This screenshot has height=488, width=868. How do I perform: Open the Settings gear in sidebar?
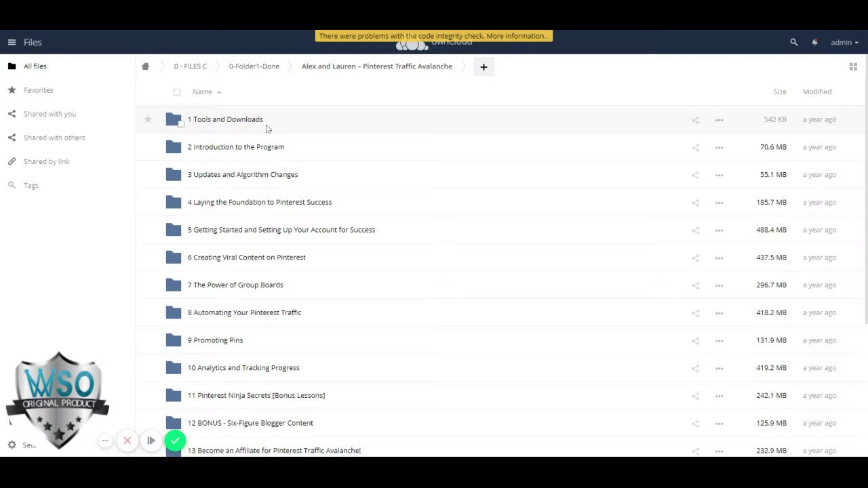[12, 445]
